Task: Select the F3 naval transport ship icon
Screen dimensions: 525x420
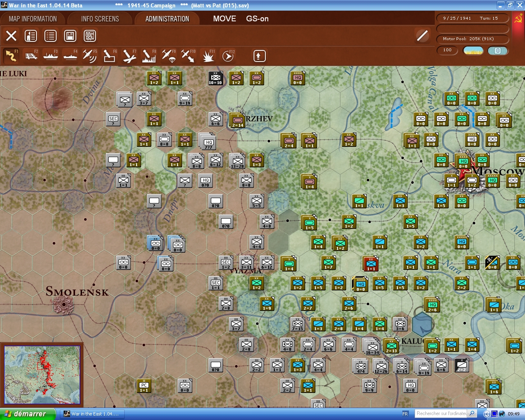Action: click(x=50, y=56)
